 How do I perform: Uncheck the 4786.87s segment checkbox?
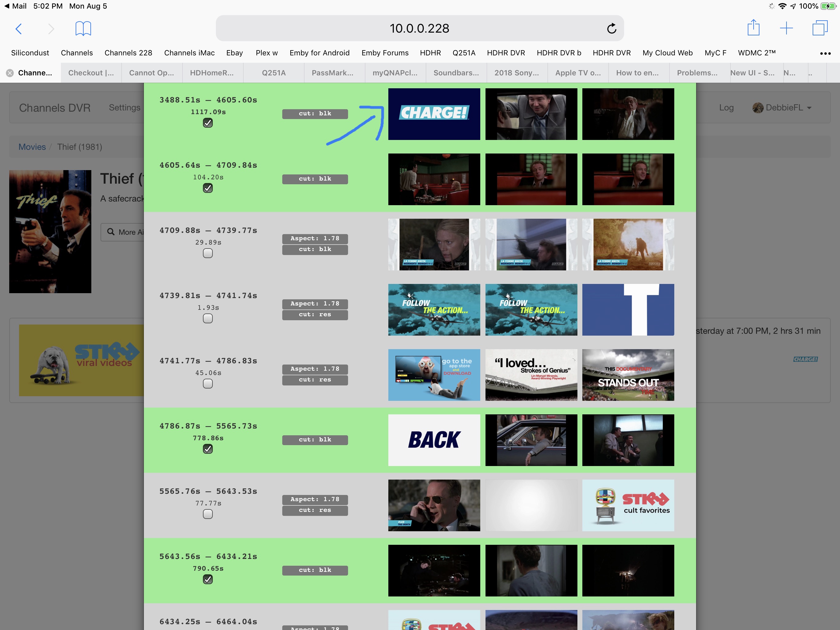208,449
